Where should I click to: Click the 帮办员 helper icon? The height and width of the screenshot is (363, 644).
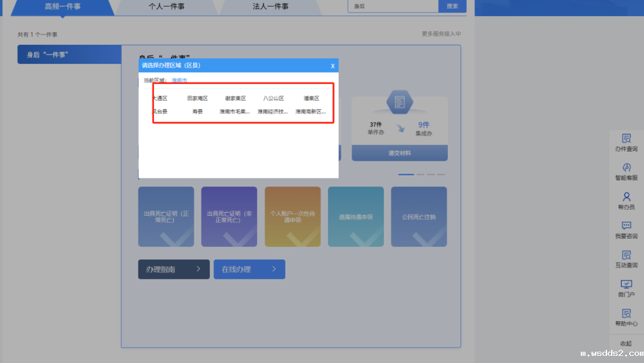click(x=626, y=200)
